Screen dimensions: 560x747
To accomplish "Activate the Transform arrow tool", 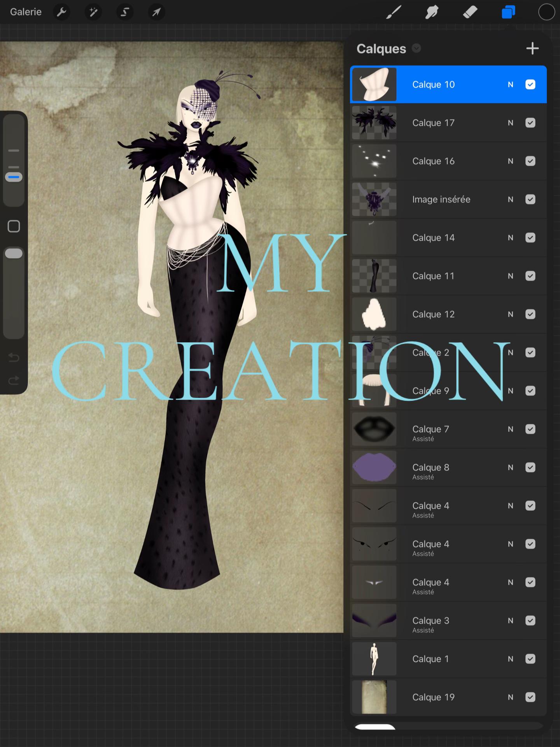I will tap(156, 12).
